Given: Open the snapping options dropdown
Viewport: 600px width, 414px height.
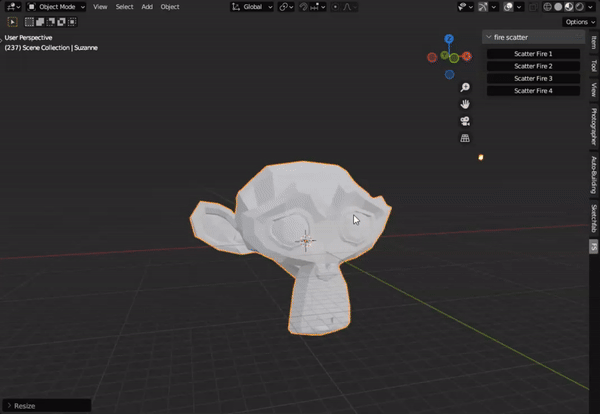Looking at the screenshot, I should tap(318, 7).
